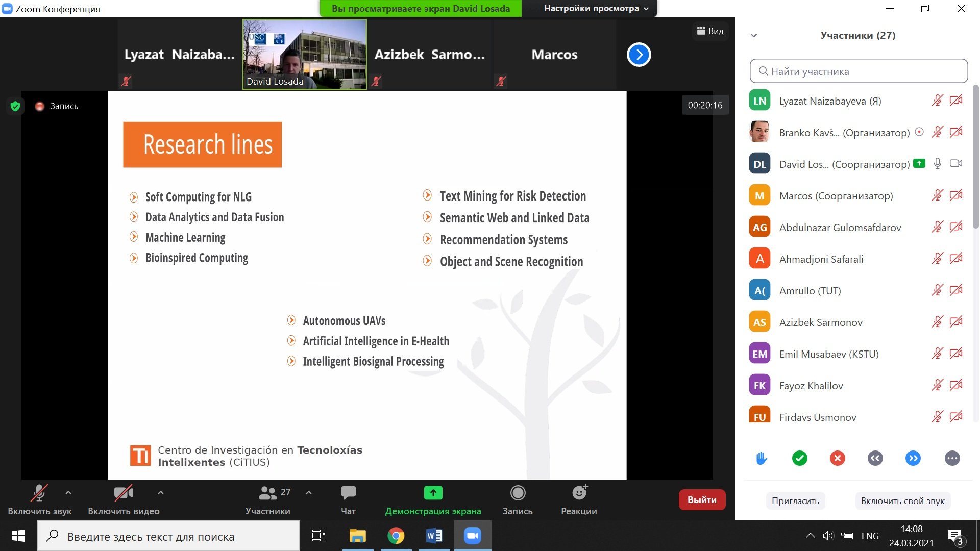Toggle microphone with Включить звук
The width and height of the screenshot is (980, 551).
pos(39,499)
